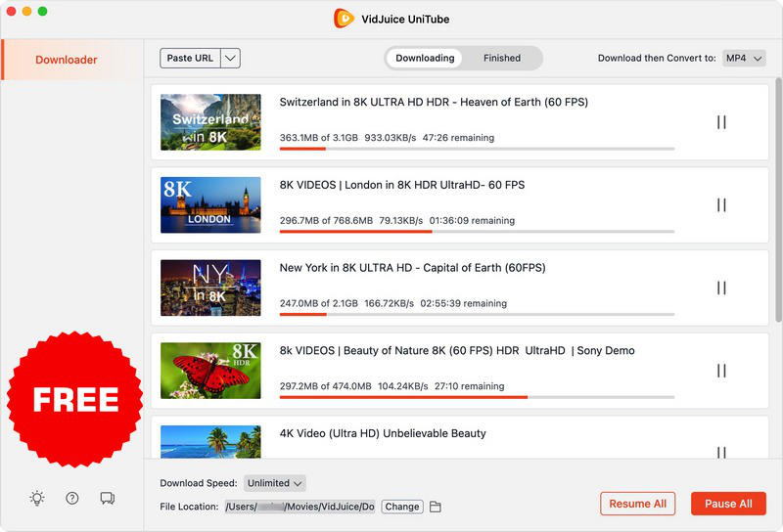The height and width of the screenshot is (532, 783).
Task: Click the 8K London thumbnail
Action: point(210,205)
